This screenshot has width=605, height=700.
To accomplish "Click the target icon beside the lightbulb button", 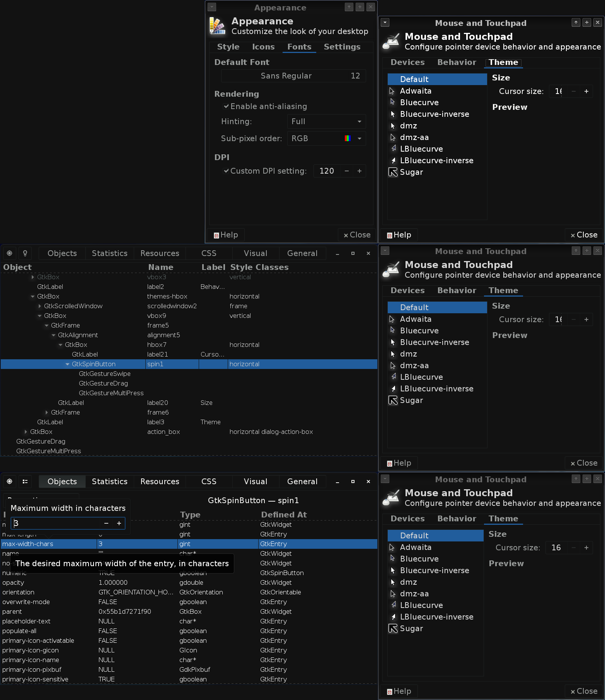I will (10, 253).
